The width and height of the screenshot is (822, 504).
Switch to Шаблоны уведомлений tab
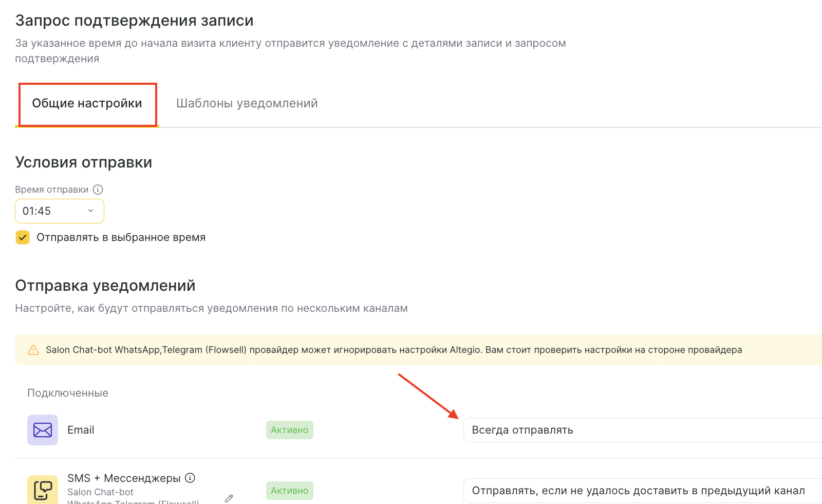[x=247, y=104]
